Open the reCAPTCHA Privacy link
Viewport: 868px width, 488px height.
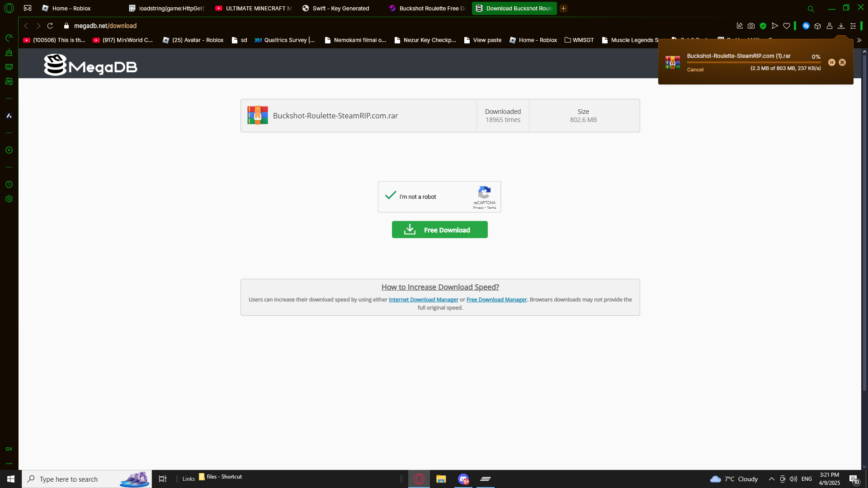click(x=478, y=208)
